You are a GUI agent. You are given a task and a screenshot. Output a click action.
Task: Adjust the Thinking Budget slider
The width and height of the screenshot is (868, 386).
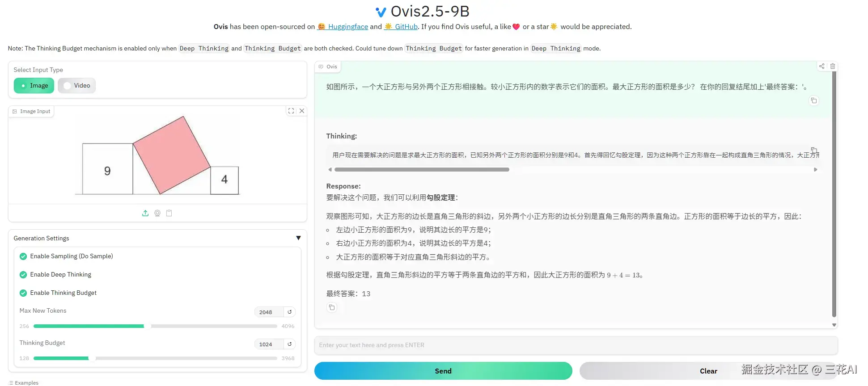pos(155,358)
